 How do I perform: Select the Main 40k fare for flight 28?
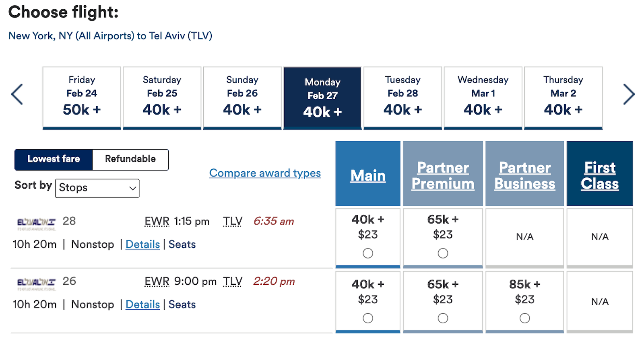point(367,253)
